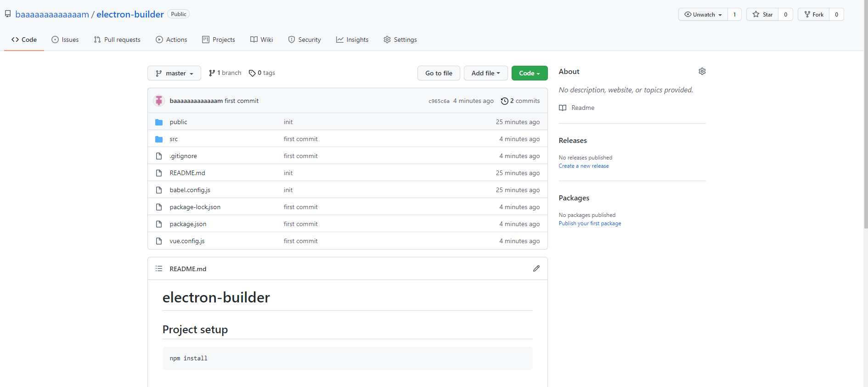View the 2 commits history
Image resolution: width=868 pixels, height=387 pixels.
(520, 101)
